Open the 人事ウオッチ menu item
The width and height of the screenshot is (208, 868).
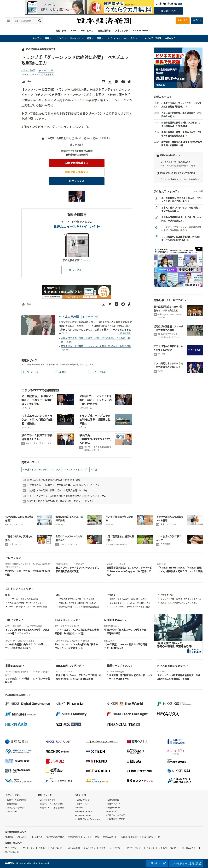pyautogui.click(x=121, y=31)
